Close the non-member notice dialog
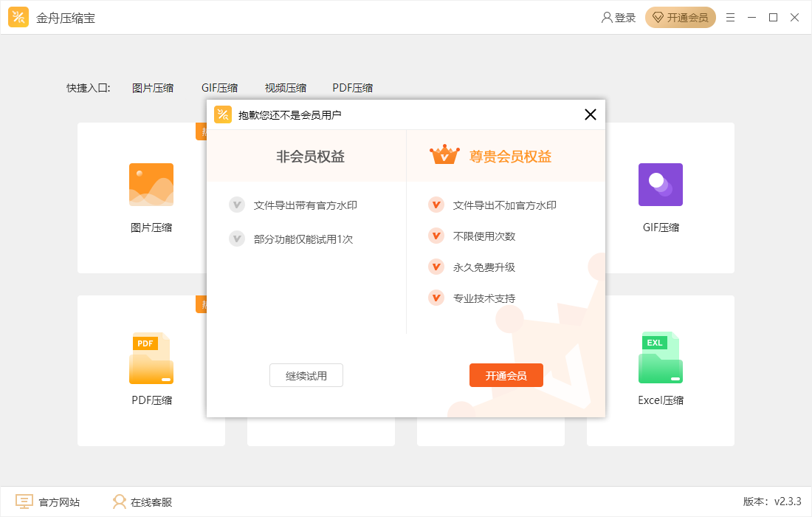This screenshot has height=517, width=812. (x=590, y=114)
